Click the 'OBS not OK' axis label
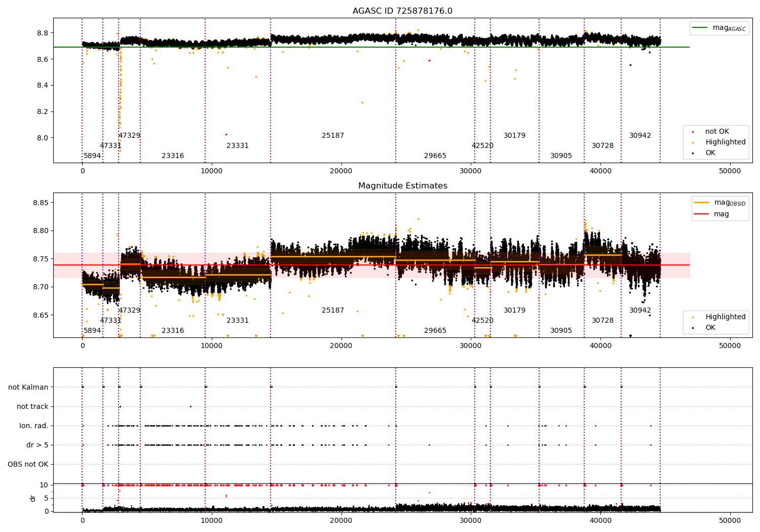 28,465
